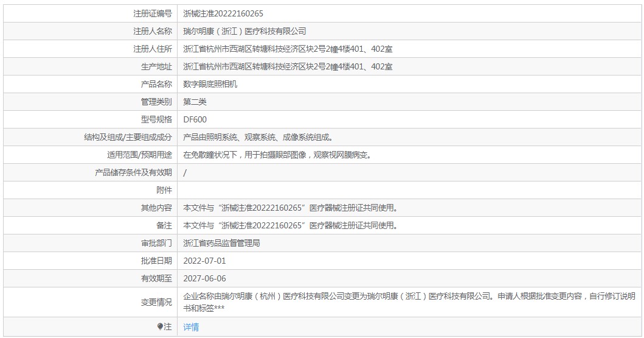Click the address value in the 注册人住所 row

pos(288,49)
